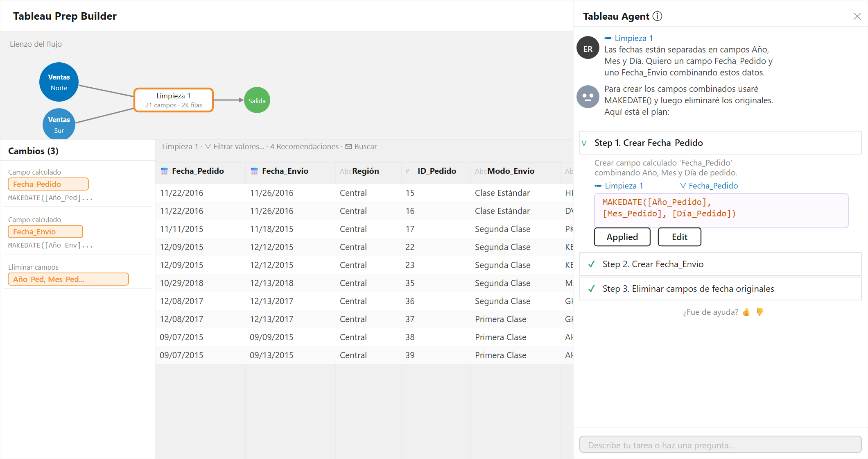
Task: Click cell 10/29/2018 in Fecha_Pedido
Action: click(181, 283)
